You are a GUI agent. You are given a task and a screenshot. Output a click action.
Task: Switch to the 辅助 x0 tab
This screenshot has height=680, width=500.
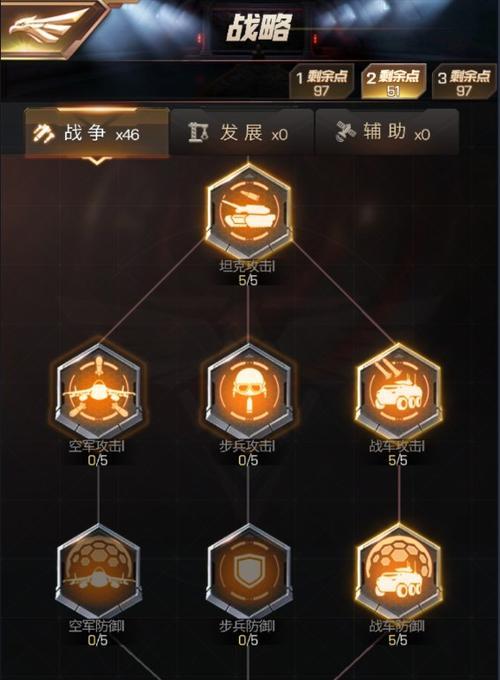[x=387, y=132]
